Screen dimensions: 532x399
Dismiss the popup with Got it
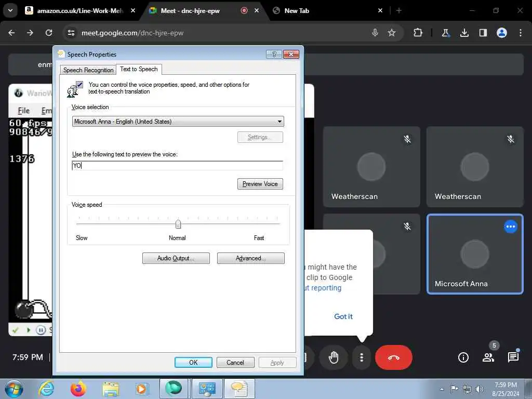[x=343, y=316]
